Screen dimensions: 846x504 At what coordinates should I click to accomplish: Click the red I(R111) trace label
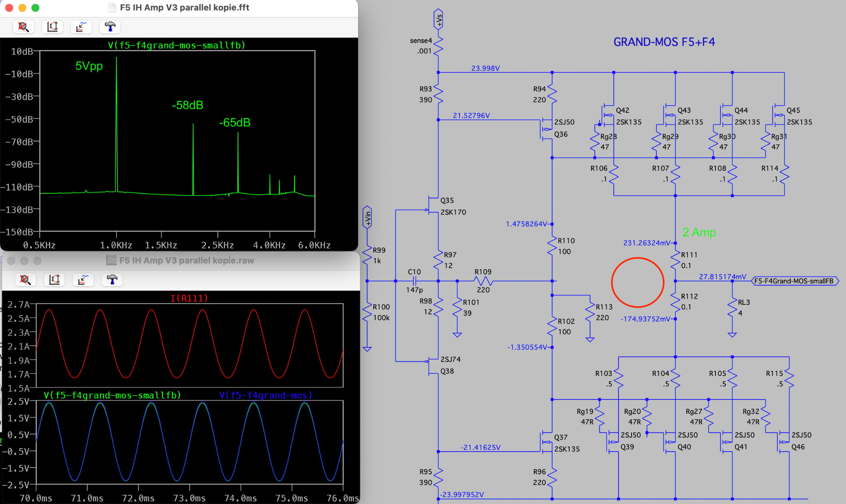coord(189,298)
